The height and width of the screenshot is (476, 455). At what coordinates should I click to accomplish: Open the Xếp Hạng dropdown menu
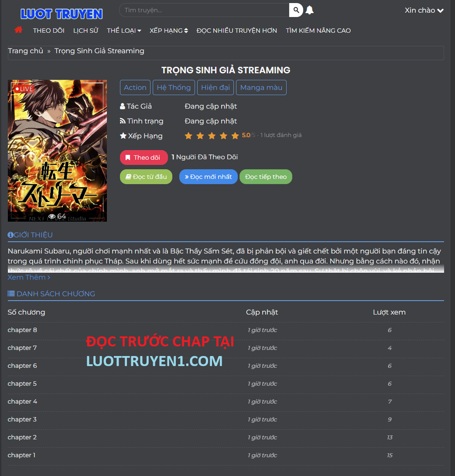[x=168, y=31]
